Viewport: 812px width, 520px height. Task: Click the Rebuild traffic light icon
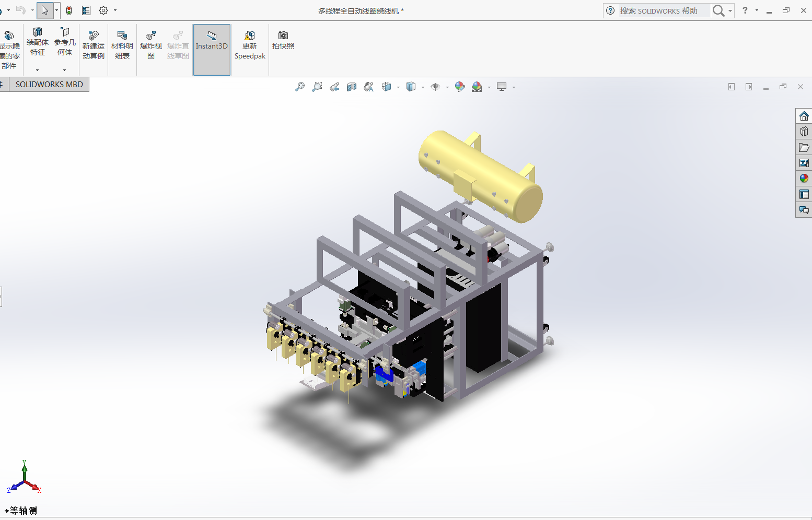click(x=69, y=10)
